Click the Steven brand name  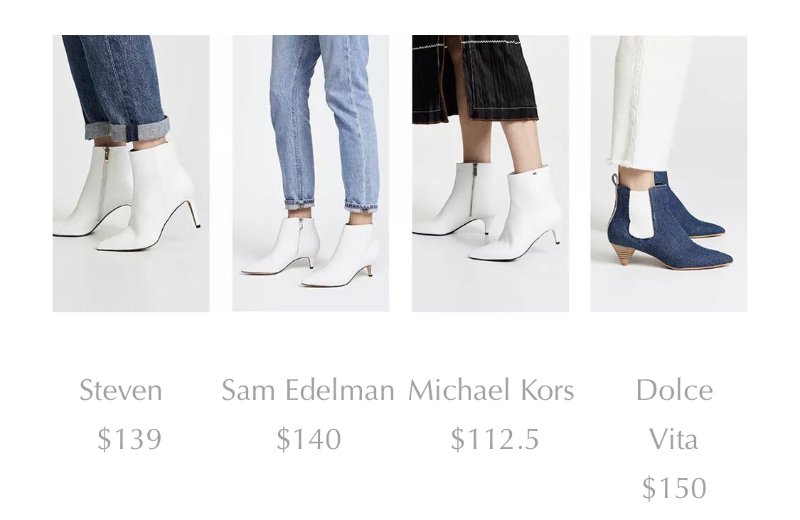(121, 390)
